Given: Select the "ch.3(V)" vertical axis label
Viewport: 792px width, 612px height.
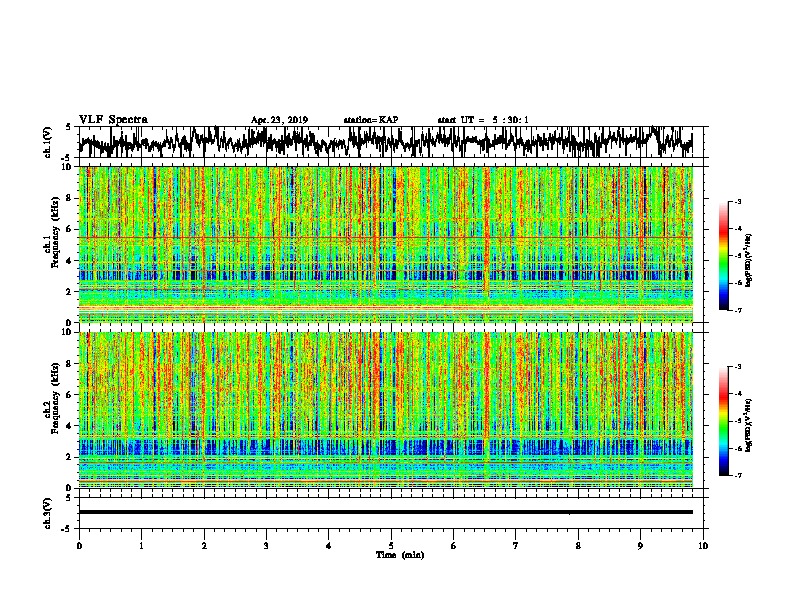Looking at the screenshot, I should pyautogui.click(x=47, y=514).
